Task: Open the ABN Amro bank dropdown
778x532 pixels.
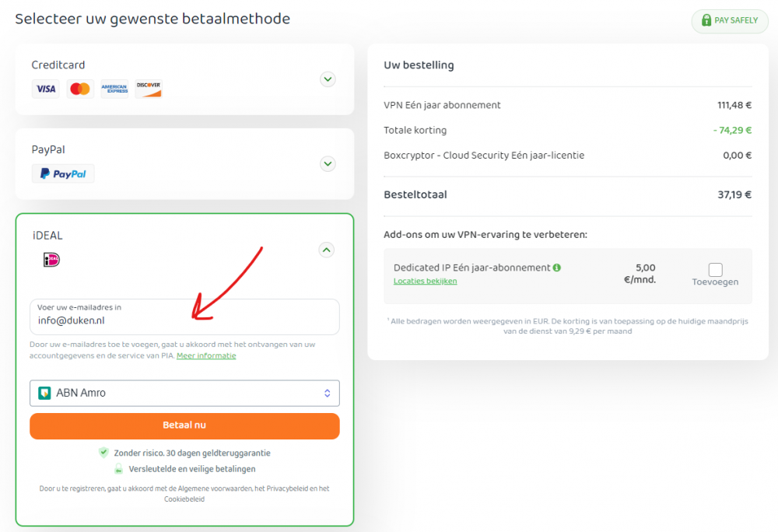Action: click(x=184, y=393)
